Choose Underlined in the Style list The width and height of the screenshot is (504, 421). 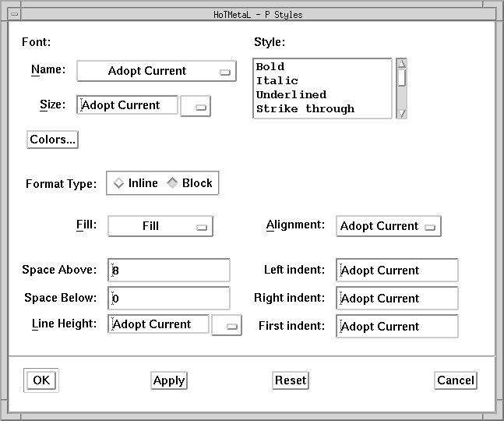click(291, 95)
